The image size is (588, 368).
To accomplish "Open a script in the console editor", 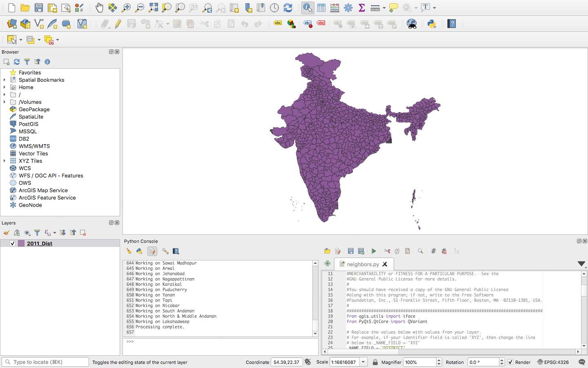I will pyautogui.click(x=327, y=251).
